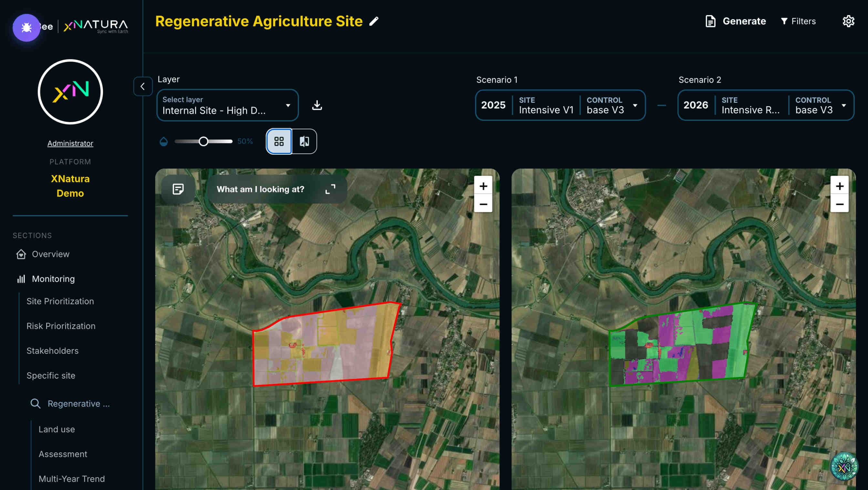Download the selected layer
Image resolution: width=868 pixels, height=490 pixels.
click(x=317, y=105)
